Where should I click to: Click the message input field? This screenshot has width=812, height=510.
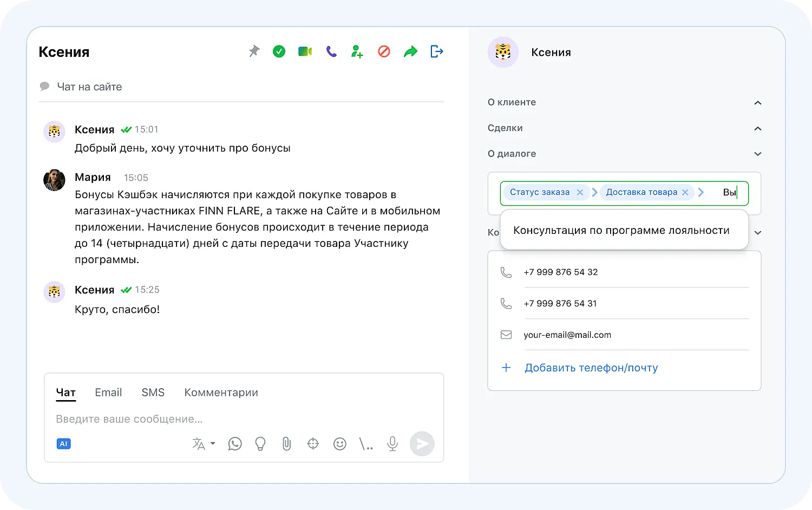click(x=162, y=419)
